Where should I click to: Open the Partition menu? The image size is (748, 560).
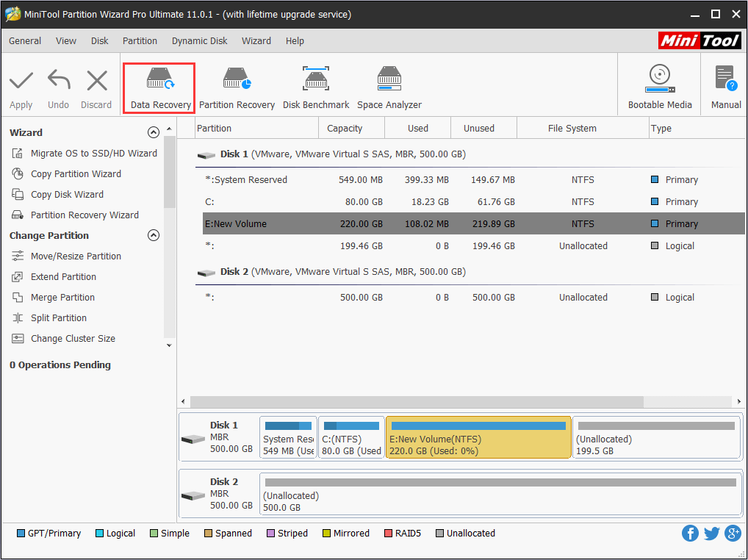(140, 40)
